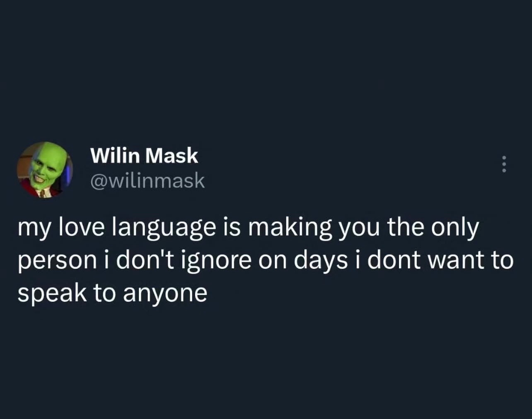532x419 pixels.
Task: Visit the @wilinmask handle link
Action: 148,181
